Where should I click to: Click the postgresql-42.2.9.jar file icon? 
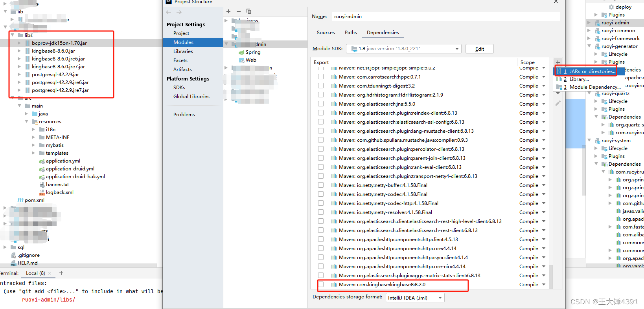pos(28,75)
